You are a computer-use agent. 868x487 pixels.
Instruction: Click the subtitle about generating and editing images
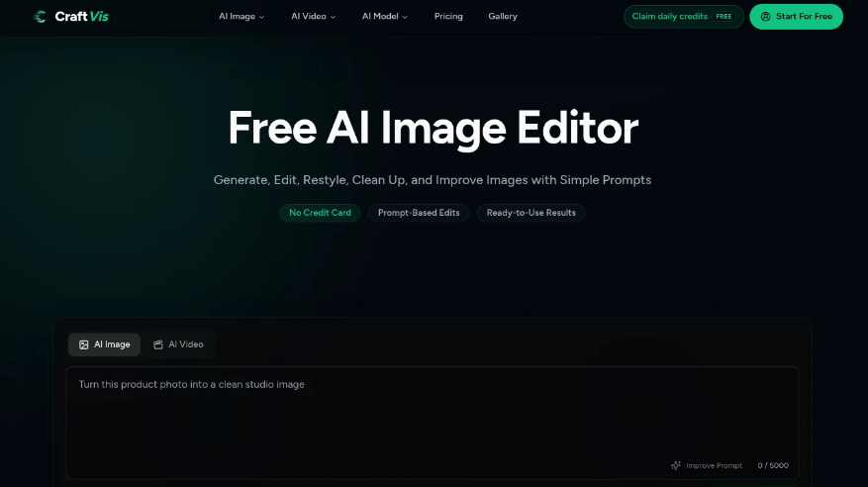(433, 180)
